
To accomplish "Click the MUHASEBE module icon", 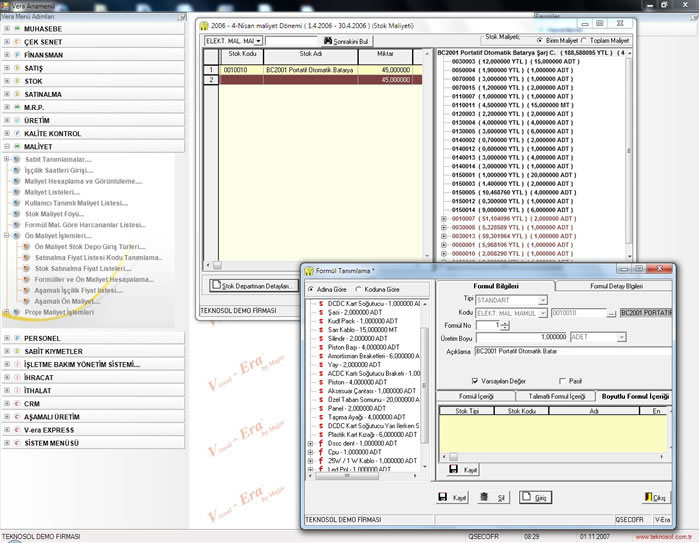I will [x=17, y=29].
